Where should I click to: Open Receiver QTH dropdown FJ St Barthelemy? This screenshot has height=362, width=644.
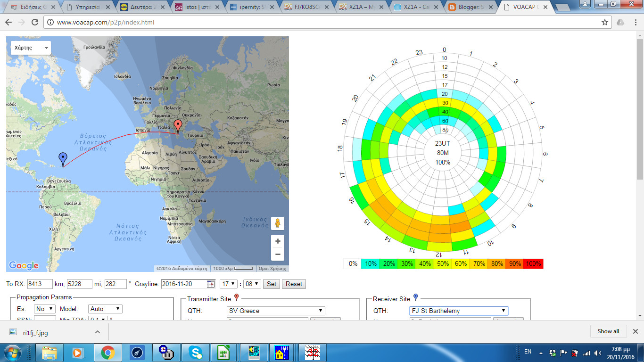coord(459,311)
